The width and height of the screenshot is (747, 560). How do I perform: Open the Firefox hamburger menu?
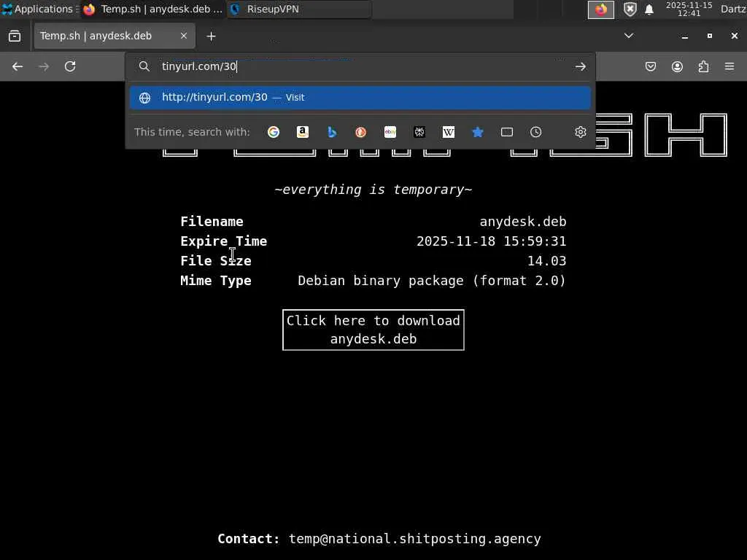[x=729, y=66]
